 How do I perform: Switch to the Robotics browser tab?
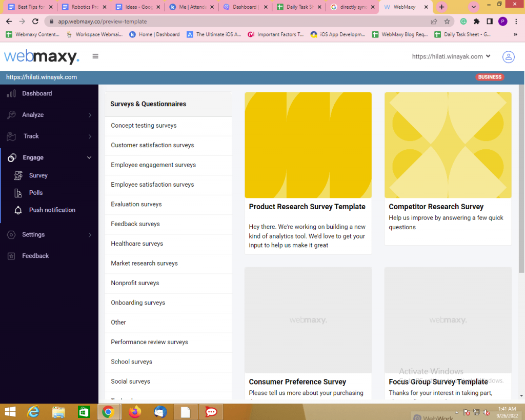click(x=84, y=7)
